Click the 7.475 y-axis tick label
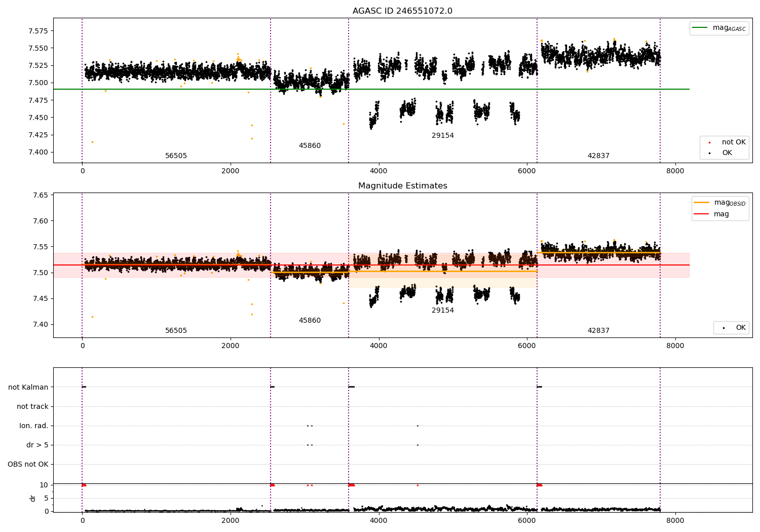This screenshot has height=532, width=760. (38, 100)
